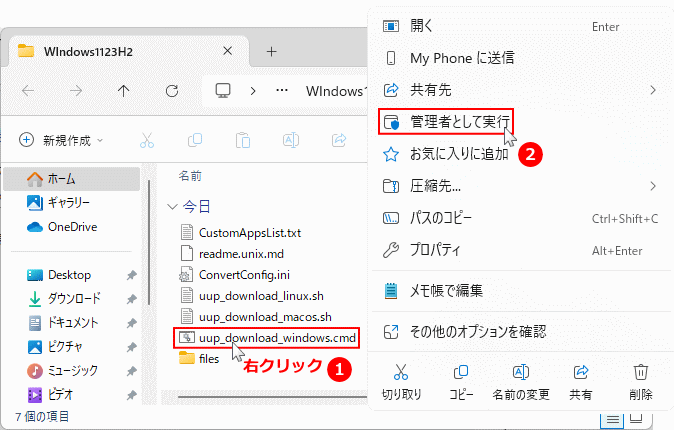The width and height of the screenshot is (674, 430).
Task: Select the WIndows1123H2 tab
Action: click(x=129, y=52)
